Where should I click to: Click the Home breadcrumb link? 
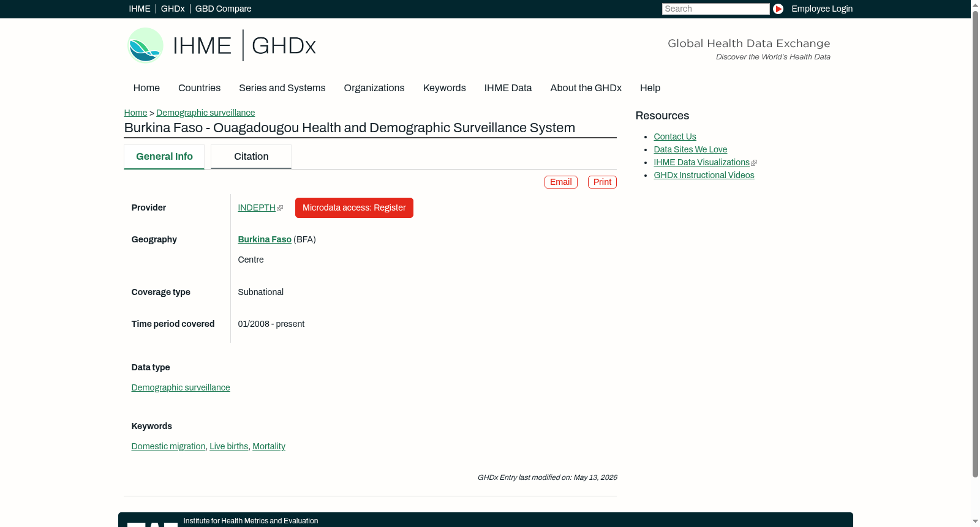pyautogui.click(x=135, y=113)
